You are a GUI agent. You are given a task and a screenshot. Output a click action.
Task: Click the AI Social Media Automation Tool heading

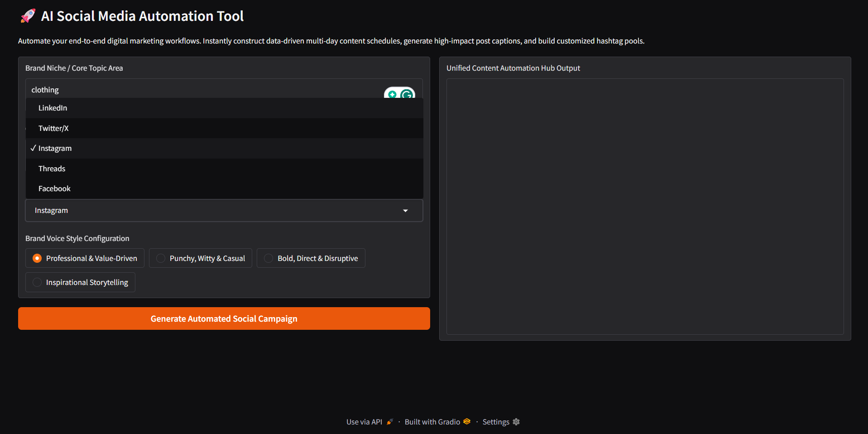142,16
